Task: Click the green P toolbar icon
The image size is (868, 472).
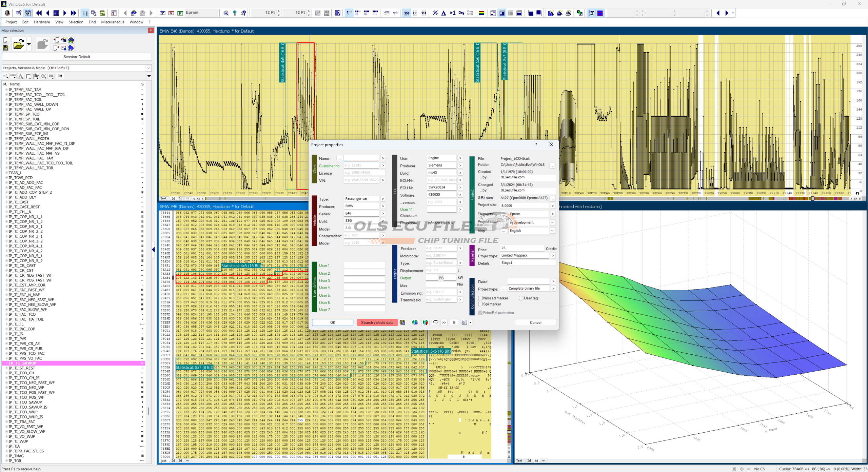Action: click(x=180, y=13)
